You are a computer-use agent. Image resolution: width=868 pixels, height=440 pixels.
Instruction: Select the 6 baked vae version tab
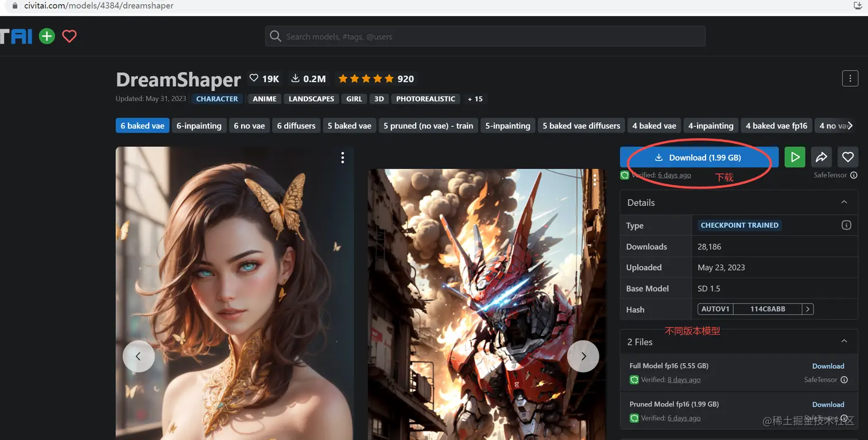point(142,126)
